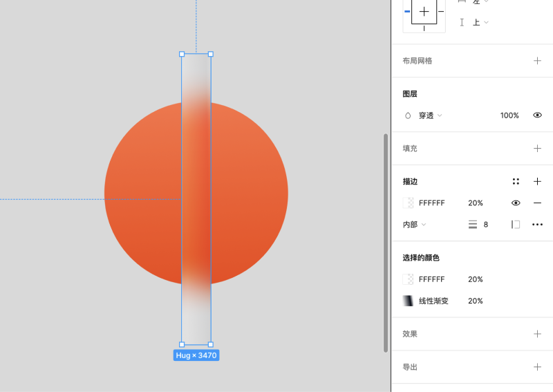Toggle layer visibility eye icon
The height and width of the screenshot is (392, 553).
click(537, 115)
